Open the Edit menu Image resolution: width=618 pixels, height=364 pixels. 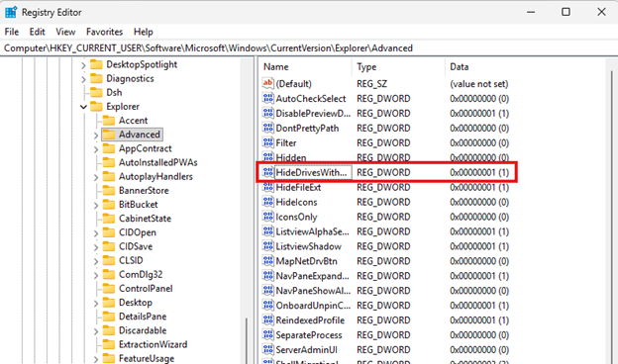(x=37, y=32)
